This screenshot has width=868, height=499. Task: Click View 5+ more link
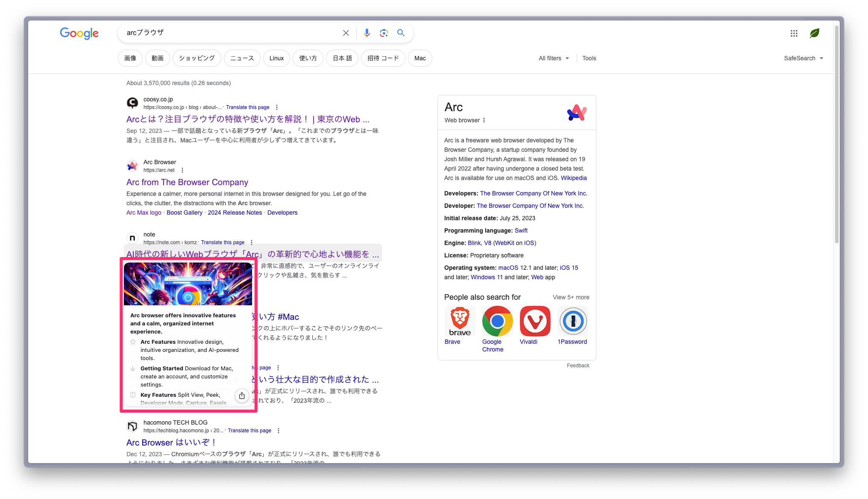(571, 297)
